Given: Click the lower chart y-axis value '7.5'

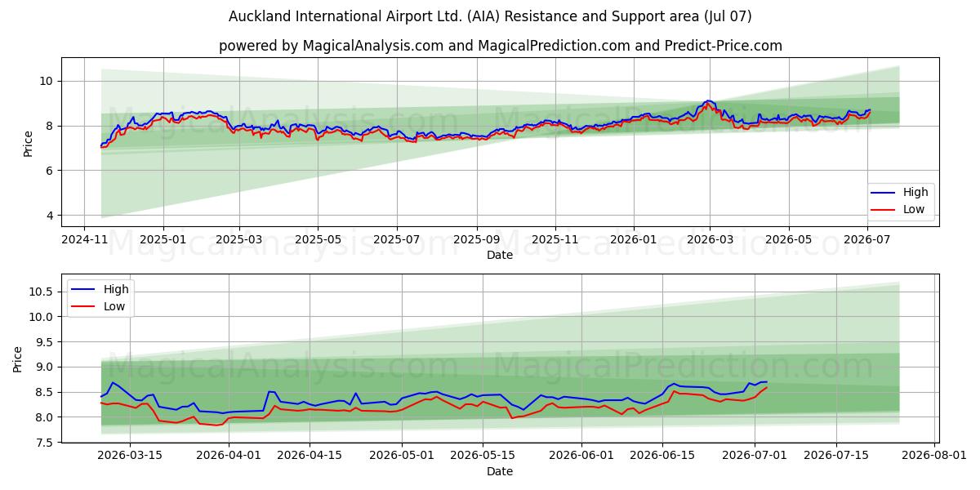Looking at the screenshot, I should (45, 443).
